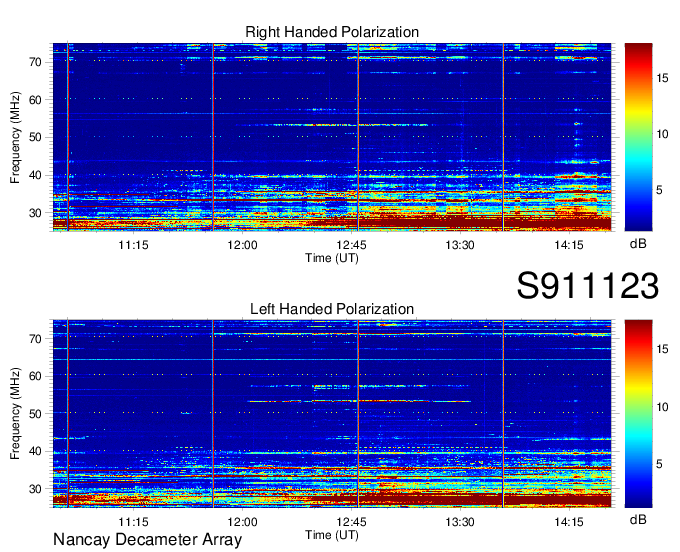Click the Right Handed Polarization spectrogram
This screenshot has height=552, width=680.
point(332,137)
